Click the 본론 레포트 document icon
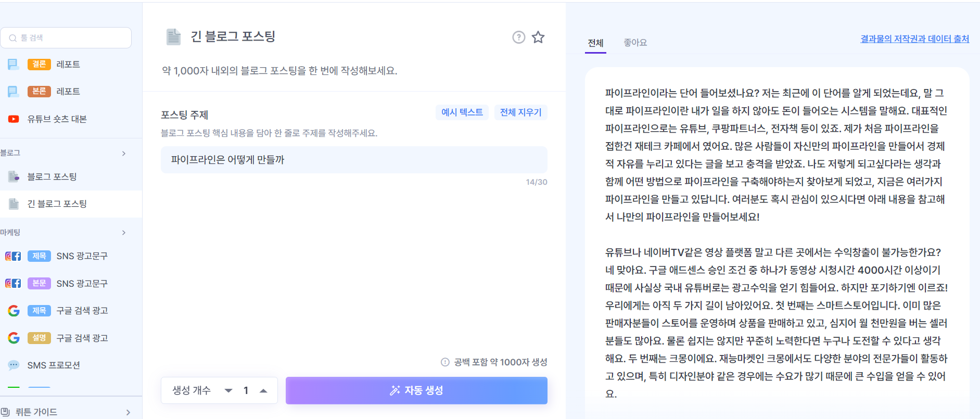This screenshot has width=980, height=419. click(x=14, y=92)
